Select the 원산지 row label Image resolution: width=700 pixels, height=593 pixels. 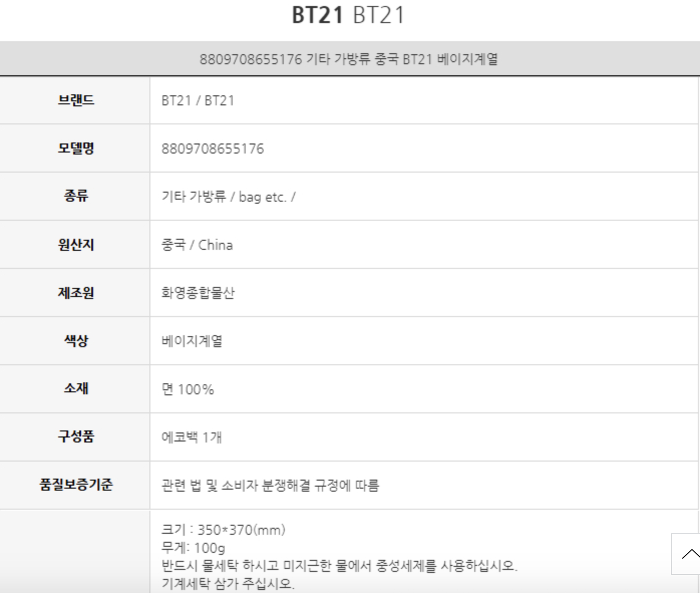[76, 245]
